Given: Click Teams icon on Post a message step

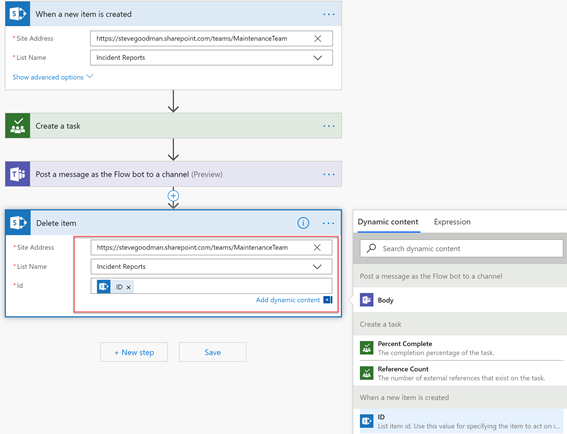Looking at the screenshot, I should pos(17,174).
